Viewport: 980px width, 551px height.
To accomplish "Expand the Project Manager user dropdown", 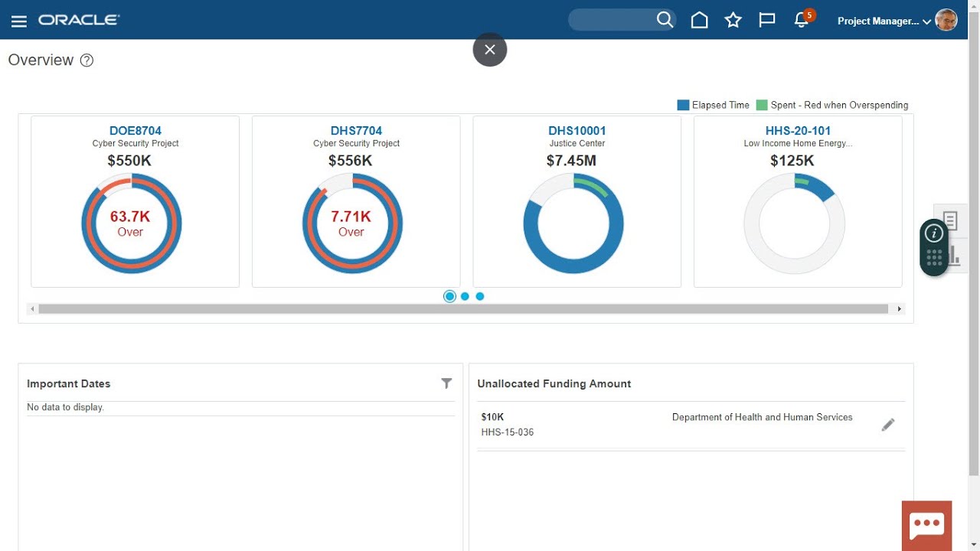I will [x=884, y=21].
